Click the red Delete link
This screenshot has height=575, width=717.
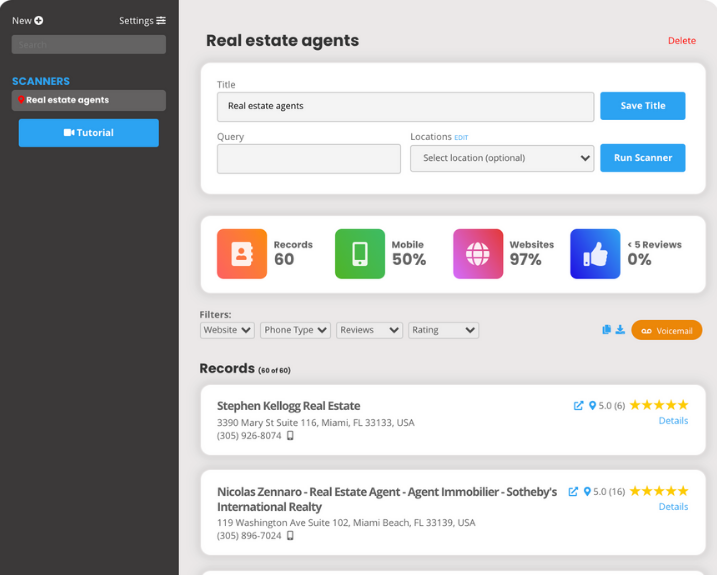(x=682, y=41)
